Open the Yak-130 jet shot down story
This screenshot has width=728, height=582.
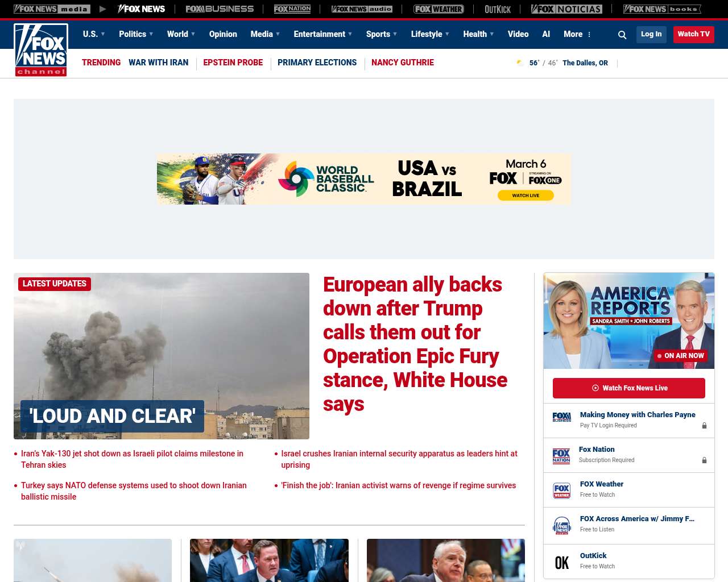pos(132,459)
